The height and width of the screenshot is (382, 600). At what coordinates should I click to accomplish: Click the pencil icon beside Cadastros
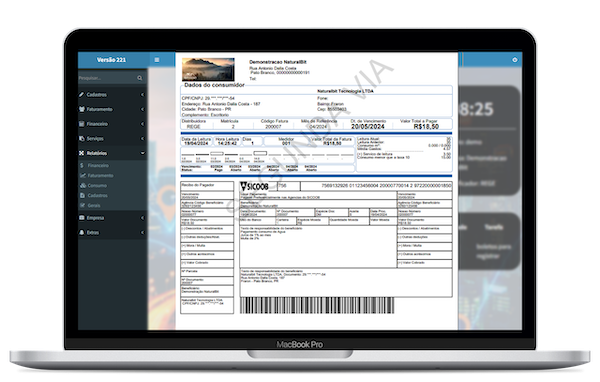click(82, 95)
